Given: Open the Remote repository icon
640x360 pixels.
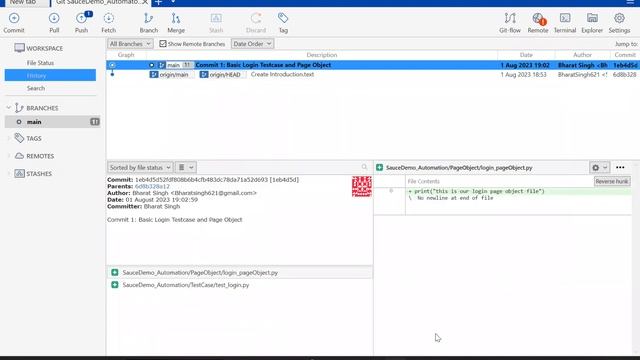Looking at the screenshot, I should coord(538,23).
